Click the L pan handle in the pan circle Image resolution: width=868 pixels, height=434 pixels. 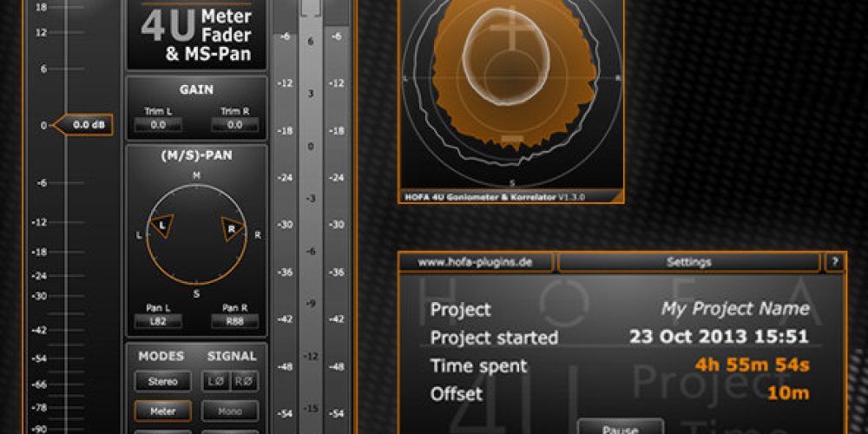click(x=161, y=226)
